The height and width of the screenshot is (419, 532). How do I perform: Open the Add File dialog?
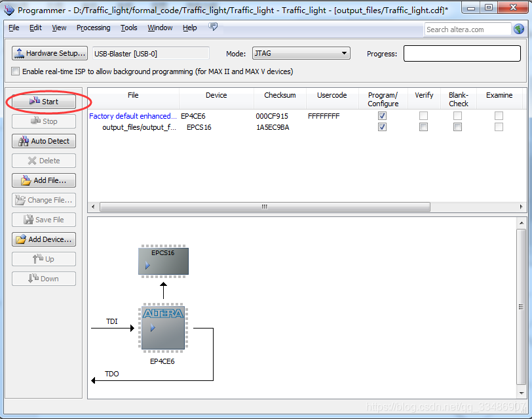[x=44, y=180]
